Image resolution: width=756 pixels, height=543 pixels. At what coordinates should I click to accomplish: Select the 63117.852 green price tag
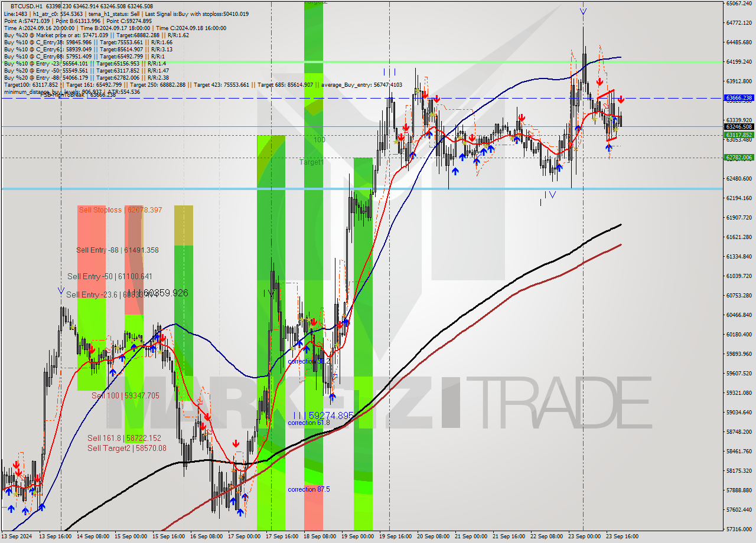[739, 135]
